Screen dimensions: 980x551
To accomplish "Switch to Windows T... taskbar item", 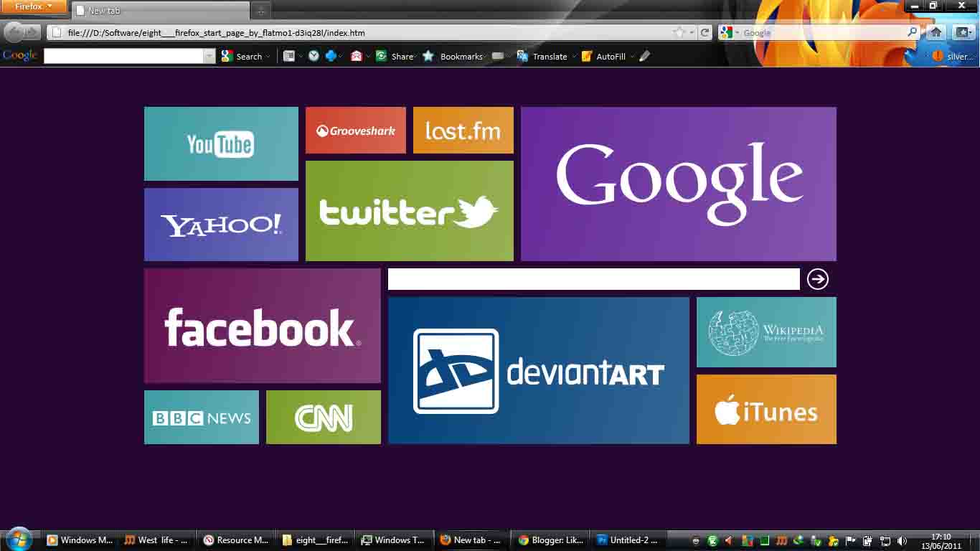I will pos(394,540).
